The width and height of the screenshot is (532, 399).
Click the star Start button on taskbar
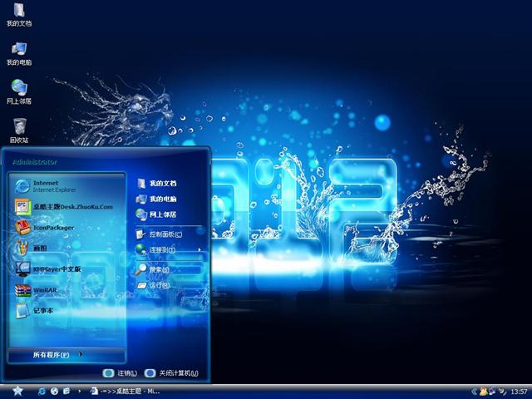pyautogui.click(x=17, y=390)
